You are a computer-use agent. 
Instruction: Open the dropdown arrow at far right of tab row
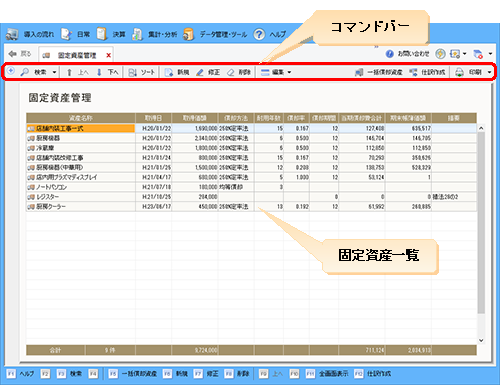(490, 54)
